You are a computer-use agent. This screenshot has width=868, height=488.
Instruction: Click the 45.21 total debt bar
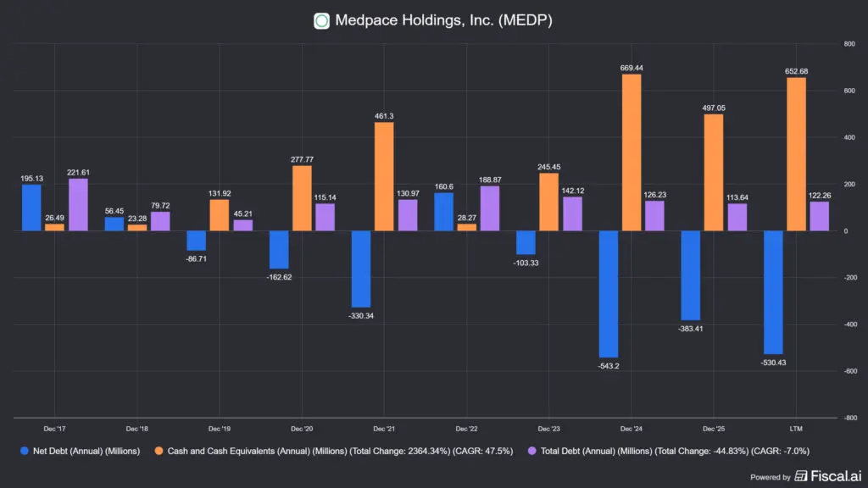(242, 225)
